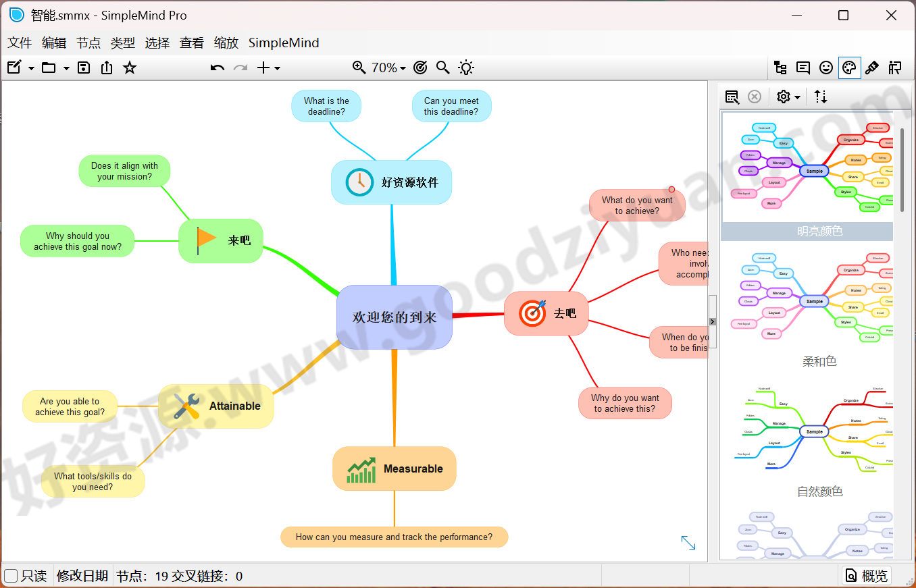Click the center map target icon
916x588 pixels.
coord(419,68)
